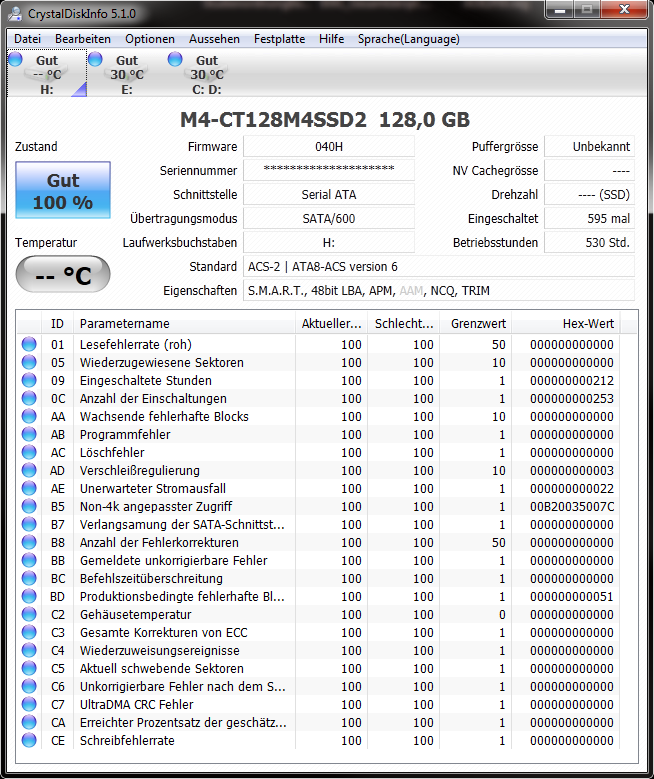Click status orb of Wiederzuweisungsereignisse row
Viewport: 654px width, 779px height.
(29, 650)
